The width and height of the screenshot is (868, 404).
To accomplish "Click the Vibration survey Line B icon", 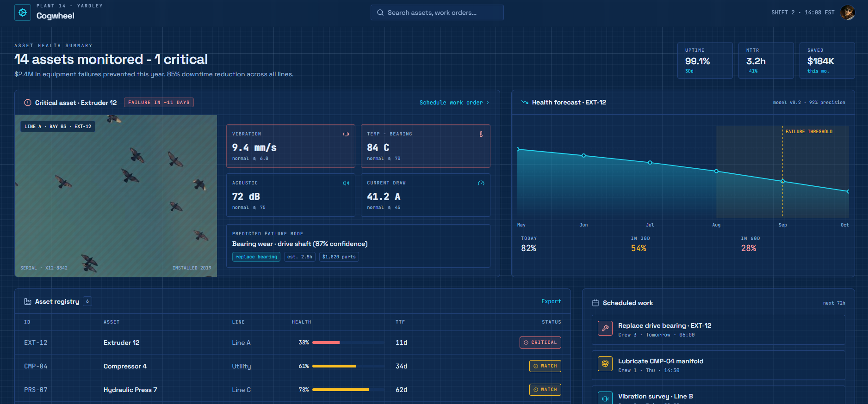I will (x=605, y=398).
